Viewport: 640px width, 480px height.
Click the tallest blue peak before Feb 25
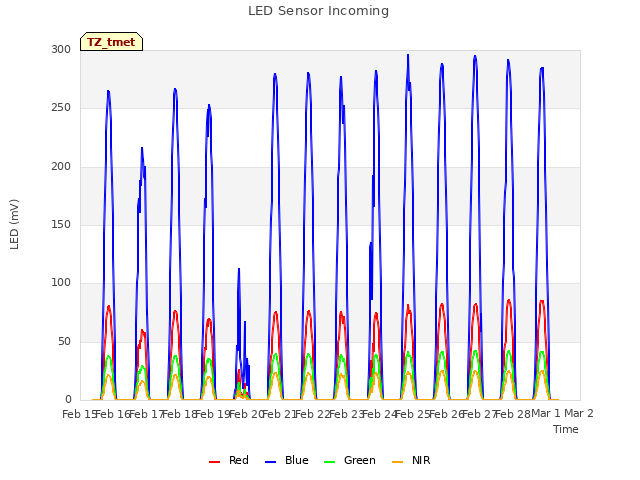408,56
